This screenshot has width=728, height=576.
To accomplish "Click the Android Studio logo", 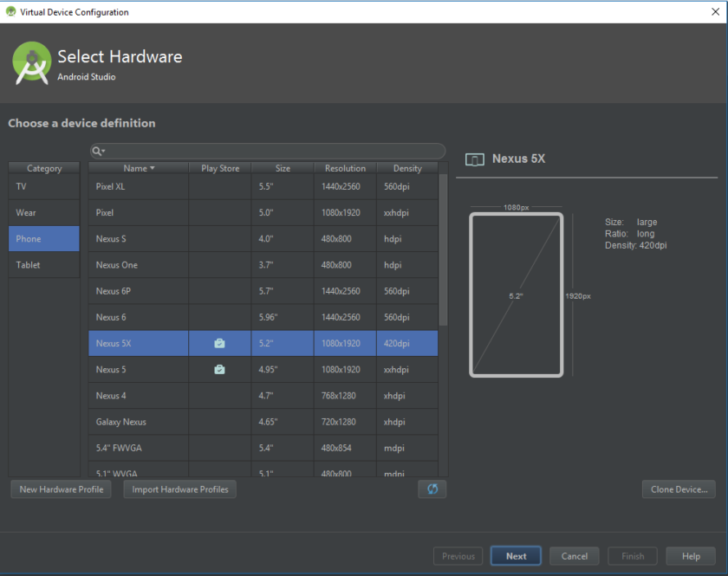I will point(32,63).
